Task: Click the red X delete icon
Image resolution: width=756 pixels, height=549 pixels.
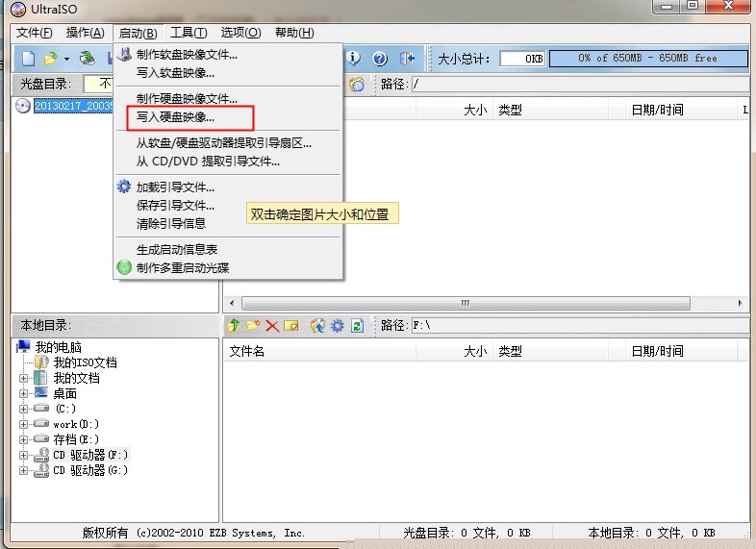Action: [x=272, y=326]
